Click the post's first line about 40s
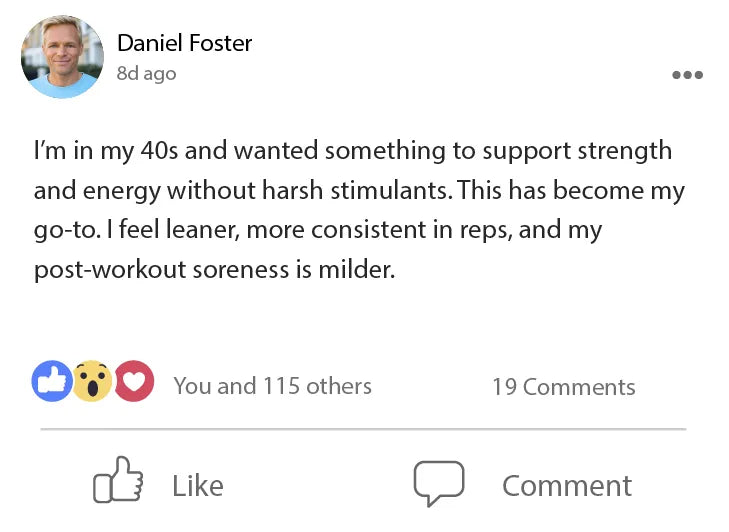 (352, 152)
